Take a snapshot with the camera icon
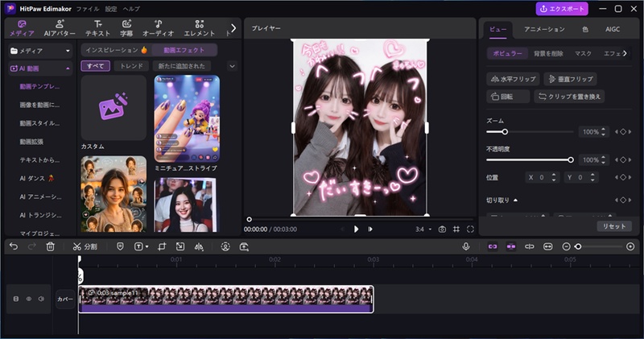644x339 pixels. (442, 229)
